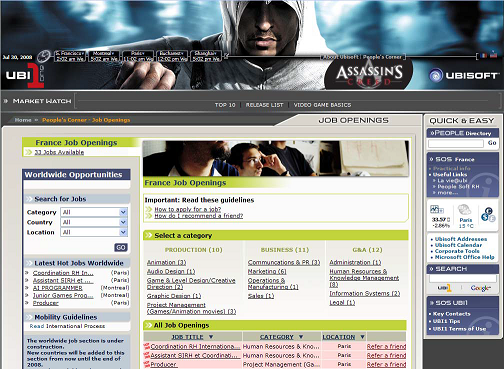Open Graphic Design (1) category

[174, 296]
